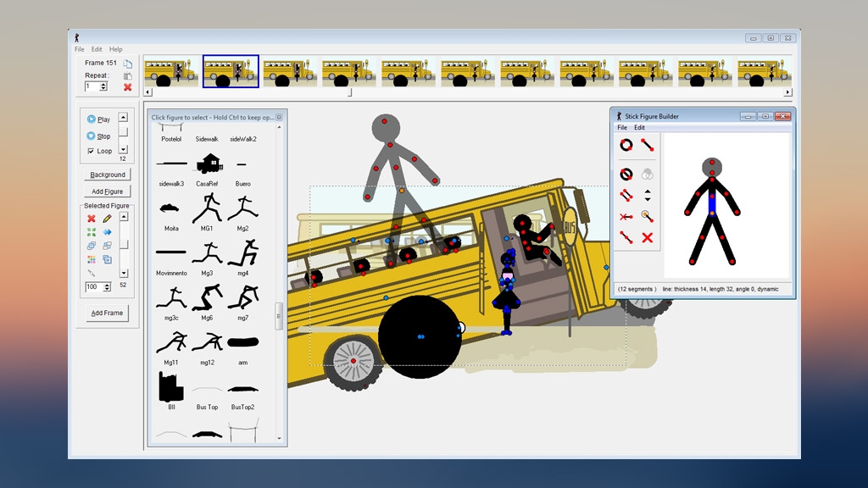Select the add circle tool in Stick Figure Builder
The width and height of the screenshot is (868, 488).
click(x=626, y=145)
